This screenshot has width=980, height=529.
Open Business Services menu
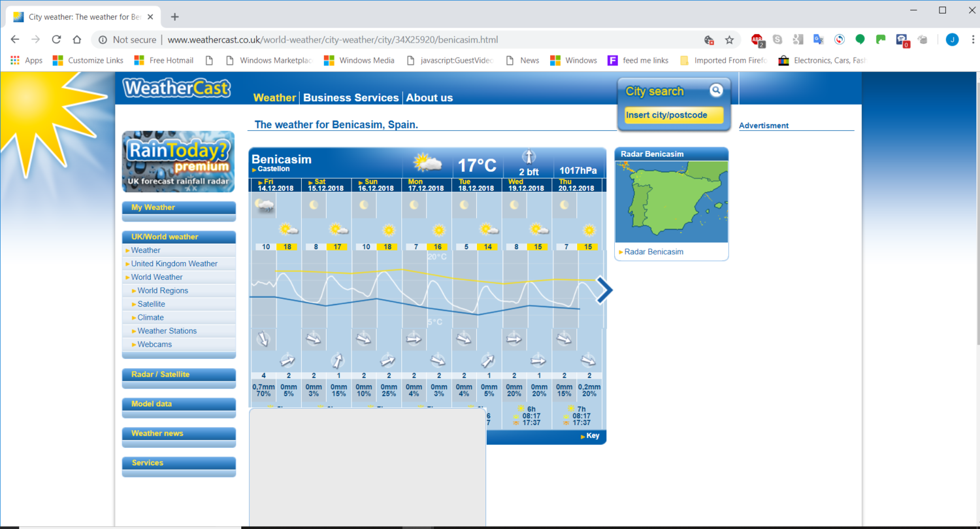[351, 97]
